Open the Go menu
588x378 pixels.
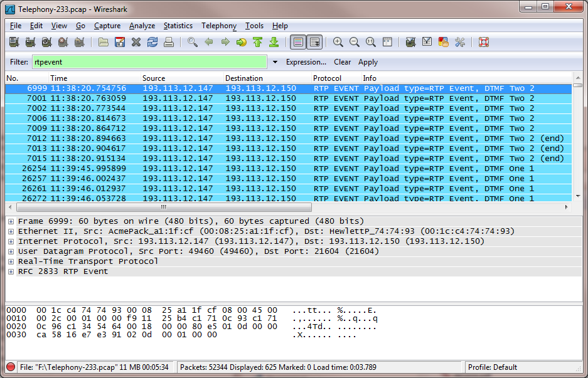80,26
